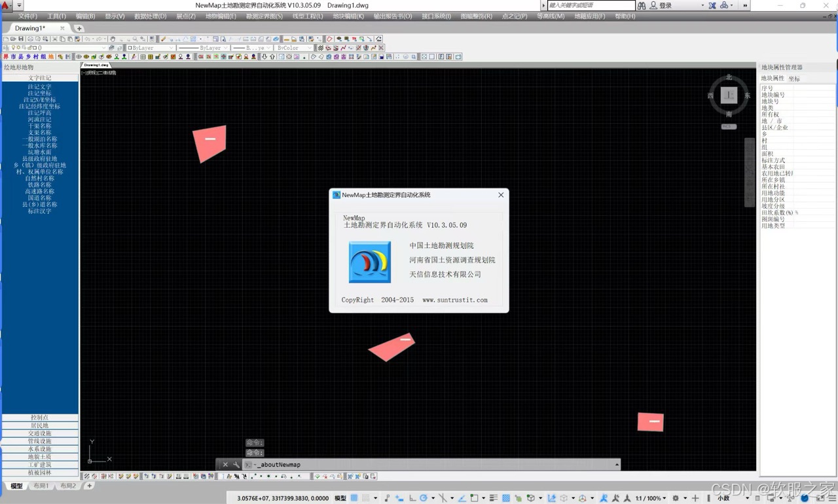Close the NewMap About dialog

[501, 195]
